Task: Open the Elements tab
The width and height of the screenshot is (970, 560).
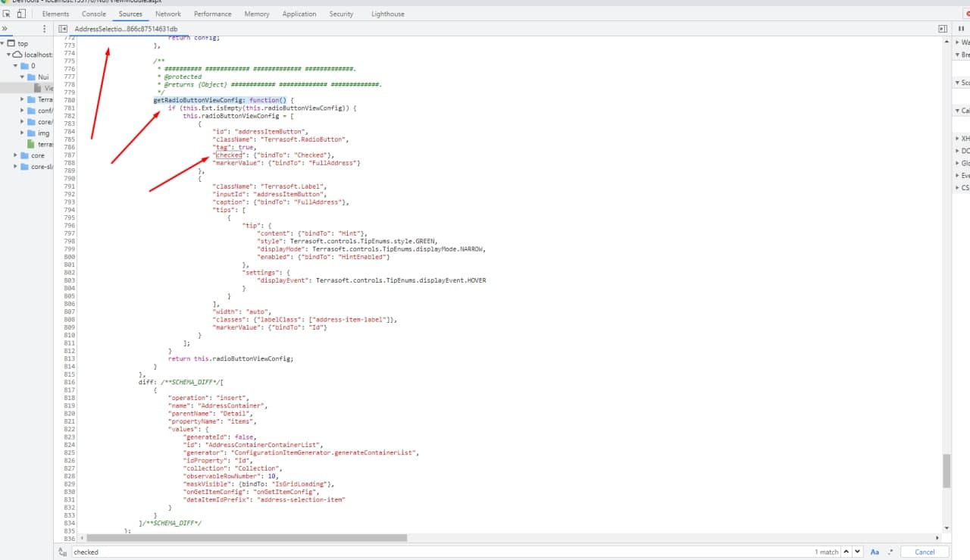Action: click(55, 14)
